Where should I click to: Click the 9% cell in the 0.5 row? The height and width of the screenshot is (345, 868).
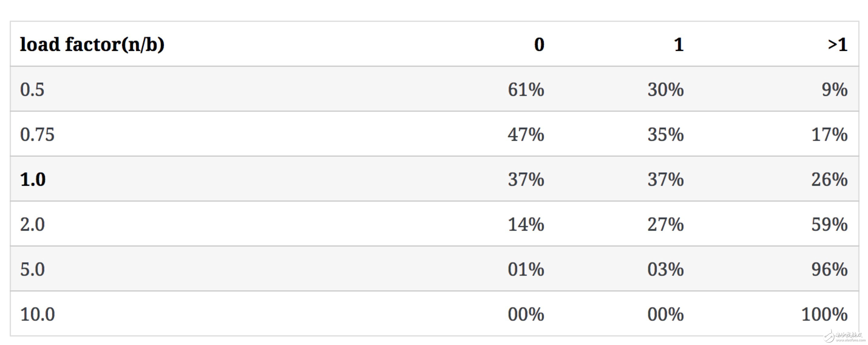(834, 90)
